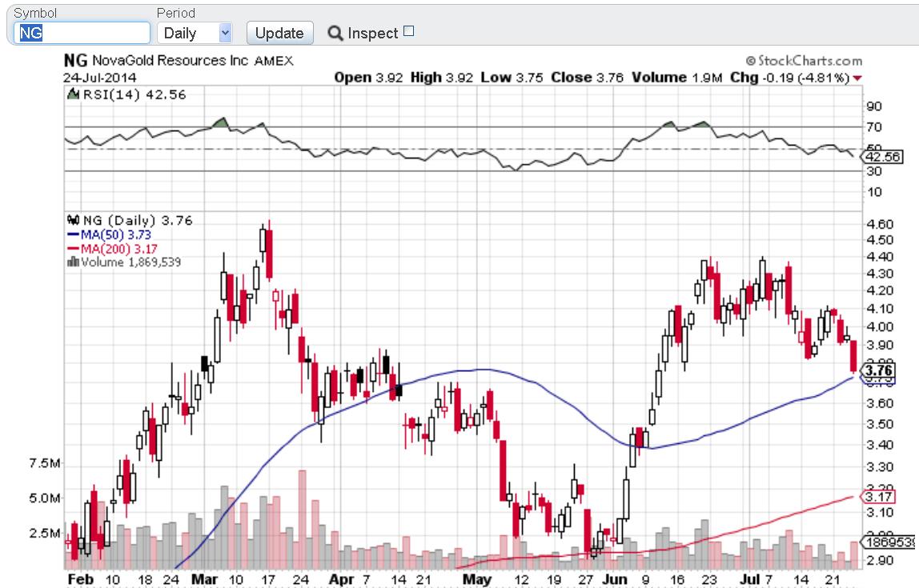
Task: Click into the Symbol input field
Action: [82, 33]
